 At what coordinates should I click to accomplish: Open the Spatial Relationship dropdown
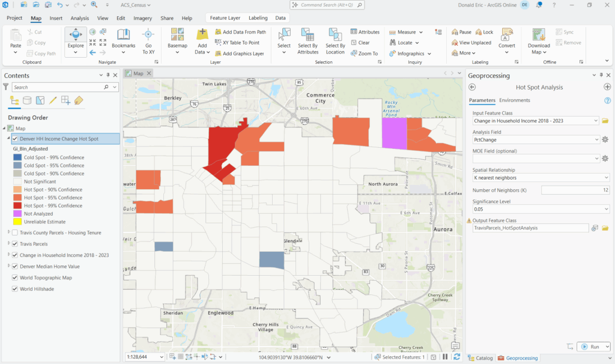[x=541, y=178]
